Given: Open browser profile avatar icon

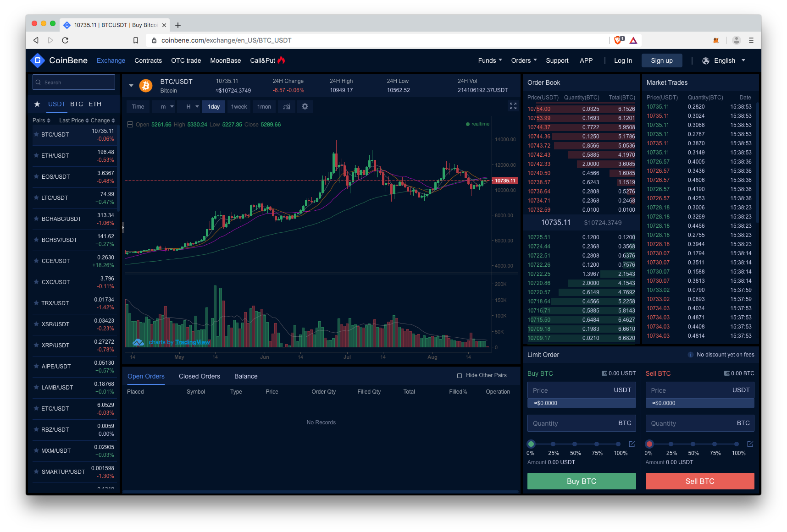Looking at the screenshot, I should [737, 40].
